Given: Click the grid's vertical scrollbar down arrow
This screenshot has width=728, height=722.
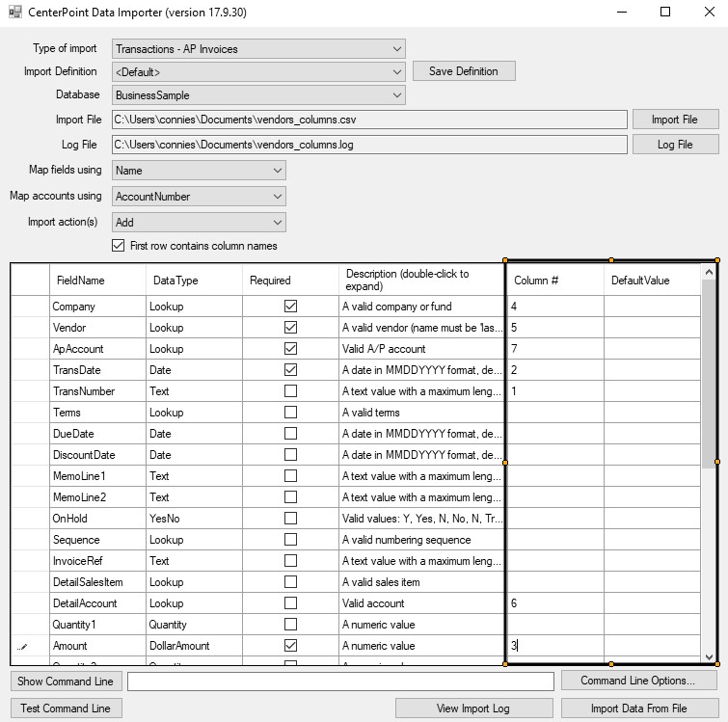Looking at the screenshot, I should point(710,656).
